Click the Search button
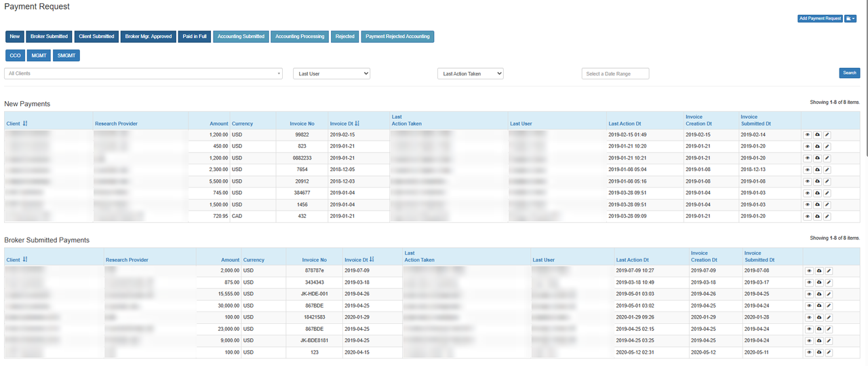The image size is (868, 366). pyautogui.click(x=850, y=73)
